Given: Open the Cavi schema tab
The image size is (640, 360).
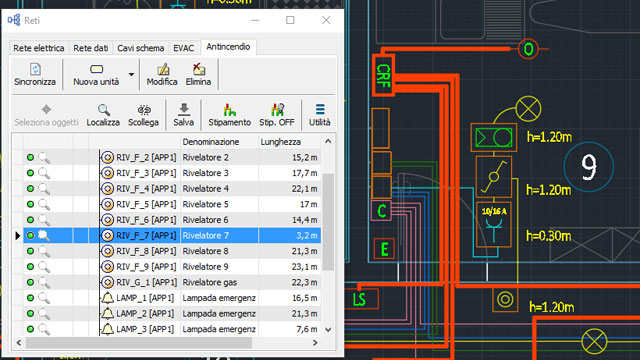Looking at the screenshot, I should [x=141, y=48].
